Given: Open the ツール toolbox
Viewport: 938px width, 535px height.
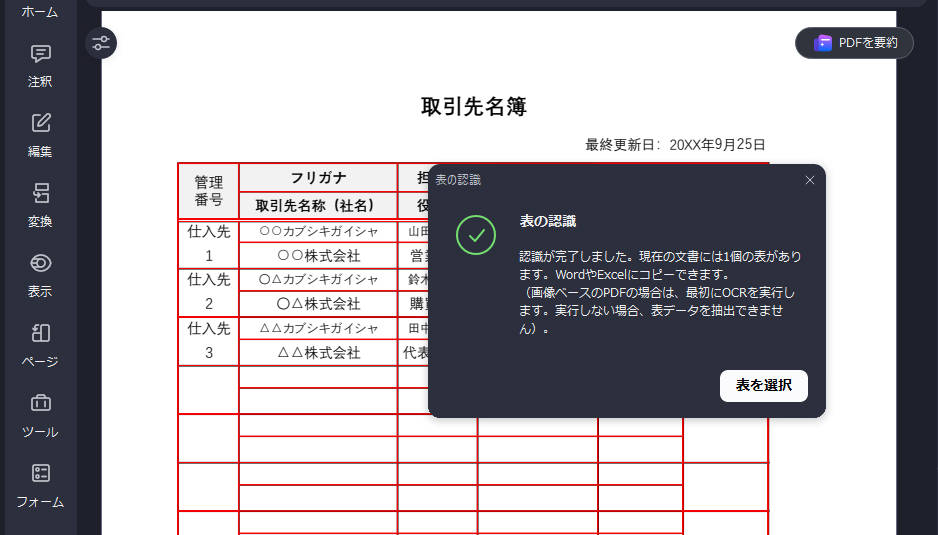Looking at the screenshot, I should pyautogui.click(x=40, y=416).
